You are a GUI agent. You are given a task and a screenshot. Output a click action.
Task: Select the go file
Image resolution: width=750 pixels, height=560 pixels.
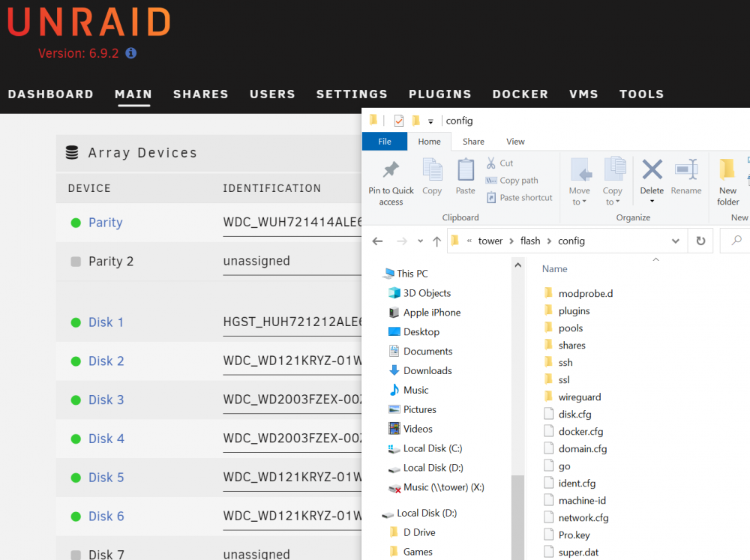(x=557, y=466)
